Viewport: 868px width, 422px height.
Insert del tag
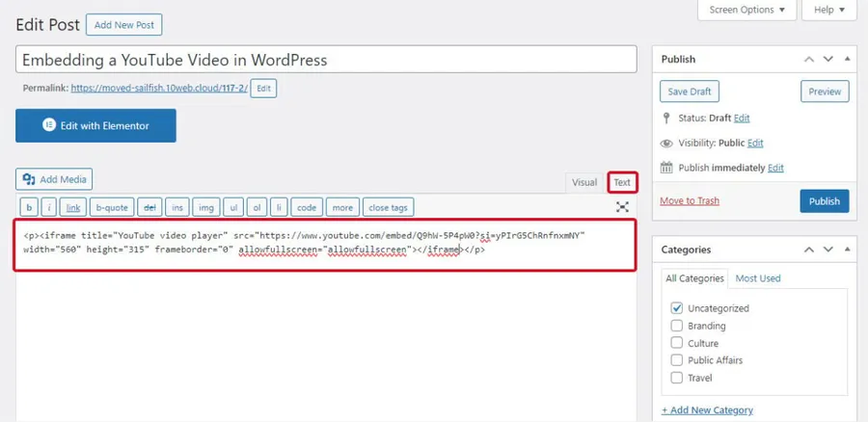tap(149, 207)
